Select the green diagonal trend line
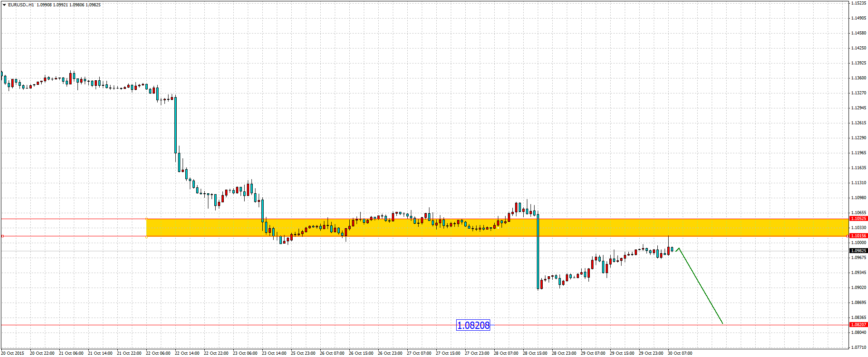Viewport: 868px width, 357px height. tap(700, 286)
